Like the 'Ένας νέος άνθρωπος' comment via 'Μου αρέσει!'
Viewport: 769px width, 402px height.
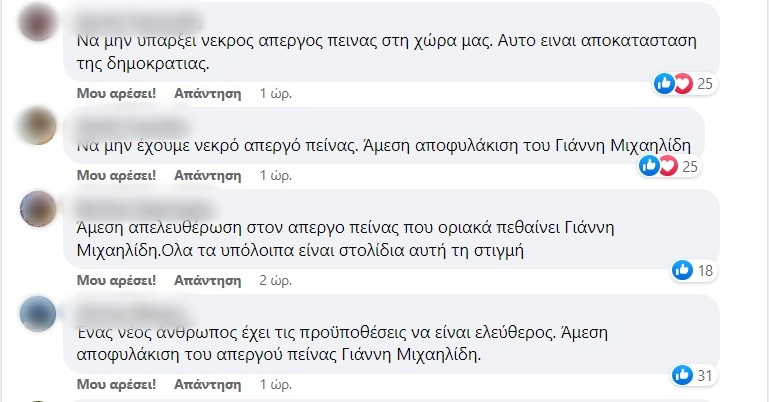click(116, 385)
